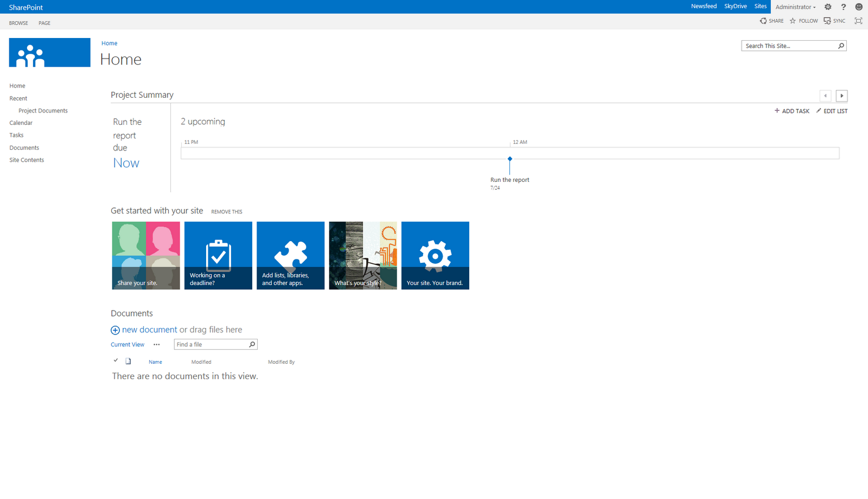Click the site logo with people icon
Screen dimensions: 868x499
pyautogui.click(x=49, y=52)
